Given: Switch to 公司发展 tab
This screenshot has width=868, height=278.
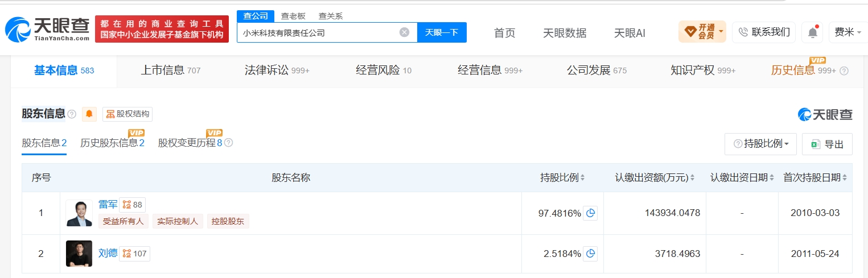Looking at the screenshot, I should [597, 71].
